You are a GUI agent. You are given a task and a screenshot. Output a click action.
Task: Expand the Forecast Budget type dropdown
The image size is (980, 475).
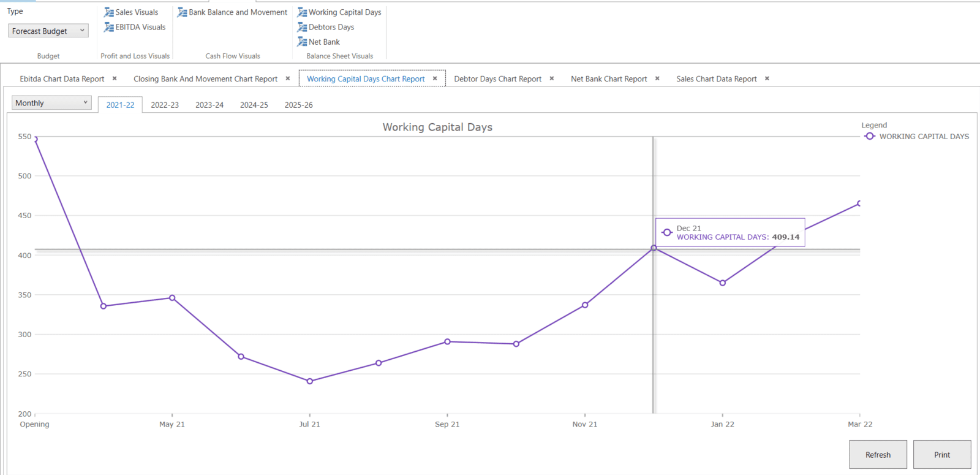click(82, 31)
